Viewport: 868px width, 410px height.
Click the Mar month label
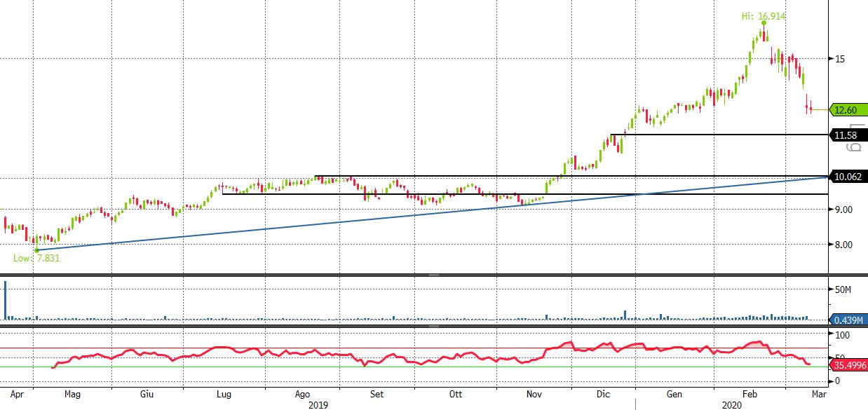click(819, 394)
